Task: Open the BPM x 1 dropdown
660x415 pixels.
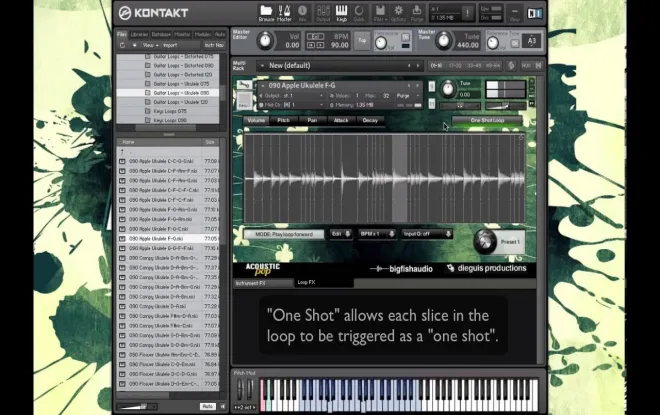Action: [377, 234]
